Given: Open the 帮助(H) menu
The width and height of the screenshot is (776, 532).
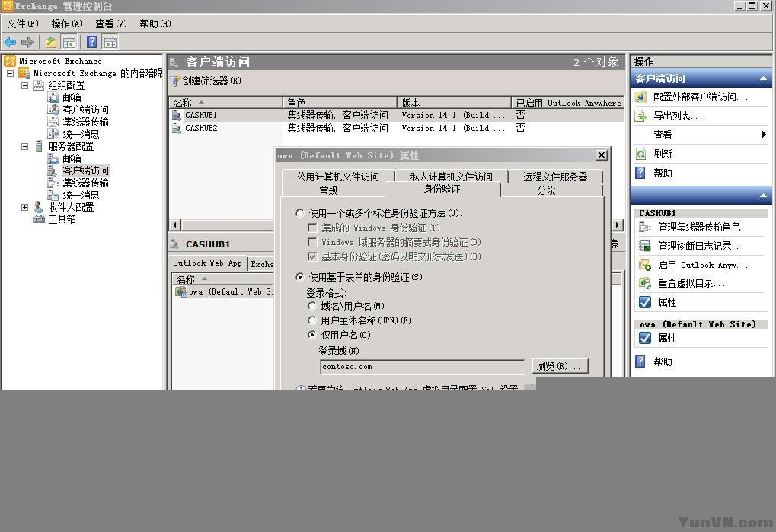Looking at the screenshot, I should pos(155,24).
